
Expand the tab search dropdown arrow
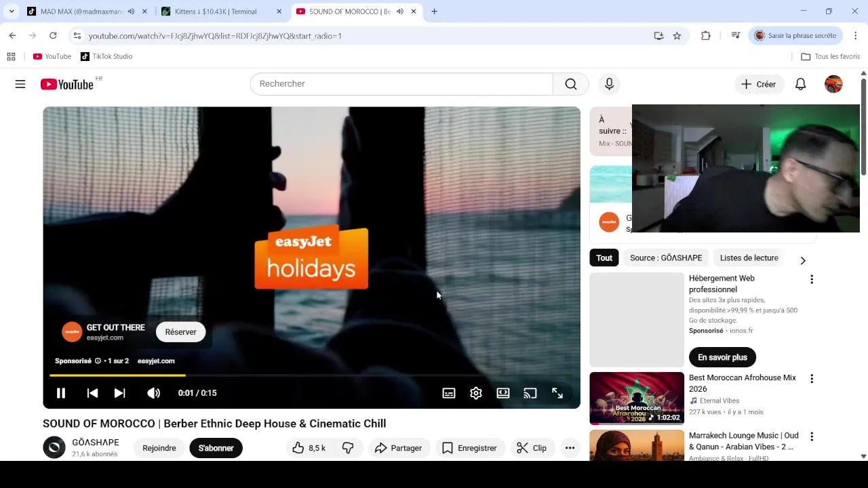tap(12, 12)
